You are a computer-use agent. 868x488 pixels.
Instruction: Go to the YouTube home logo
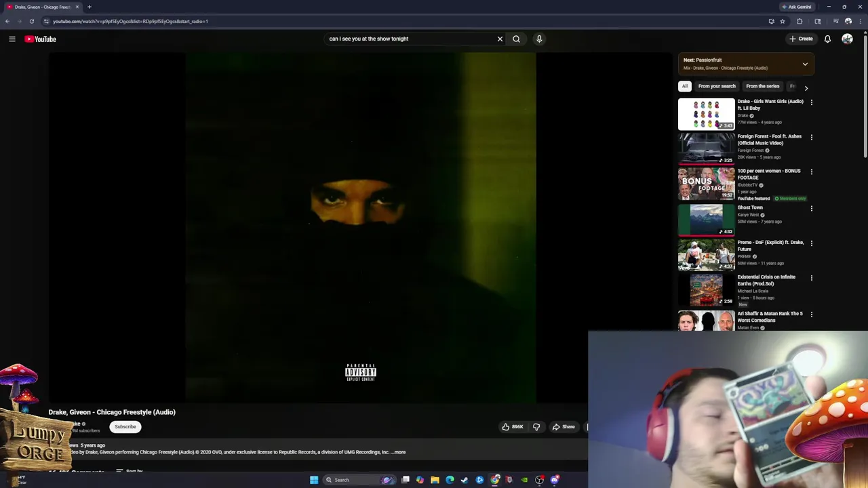40,39
